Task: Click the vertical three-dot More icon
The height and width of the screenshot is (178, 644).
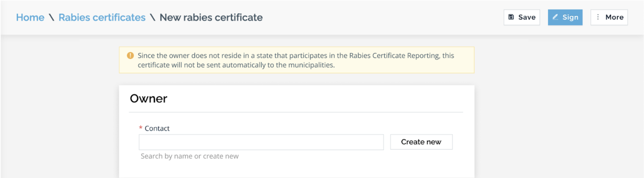Action: coord(598,17)
